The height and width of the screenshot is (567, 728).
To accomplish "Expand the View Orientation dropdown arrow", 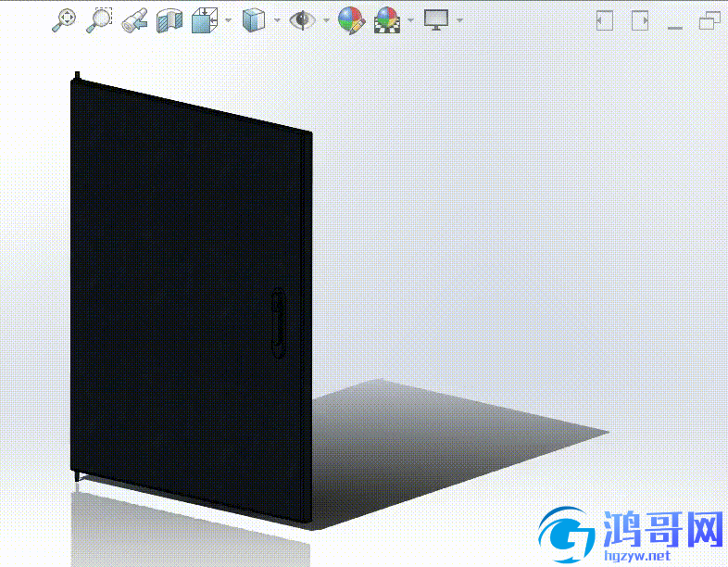I will [228, 20].
